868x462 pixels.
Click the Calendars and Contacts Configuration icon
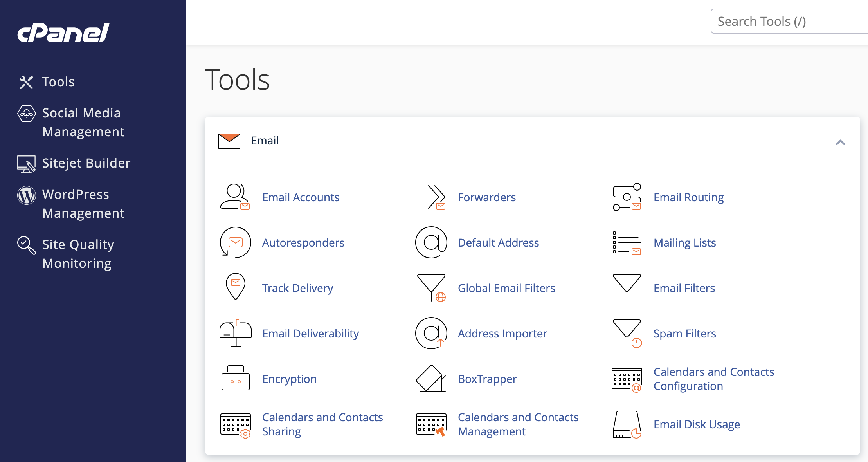[x=627, y=380]
